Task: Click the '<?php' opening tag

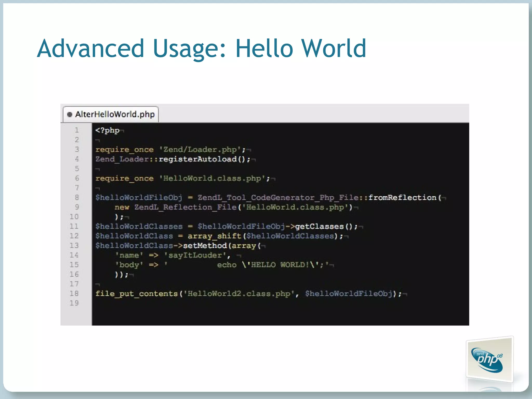Action: tap(107, 130)
